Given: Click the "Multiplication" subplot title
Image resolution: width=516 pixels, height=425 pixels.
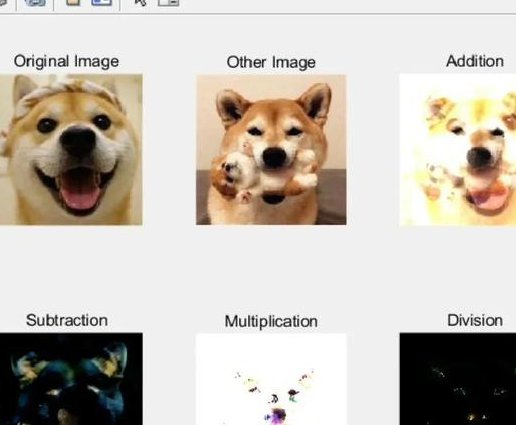Looking at the screenshot, I should point(271,321).
